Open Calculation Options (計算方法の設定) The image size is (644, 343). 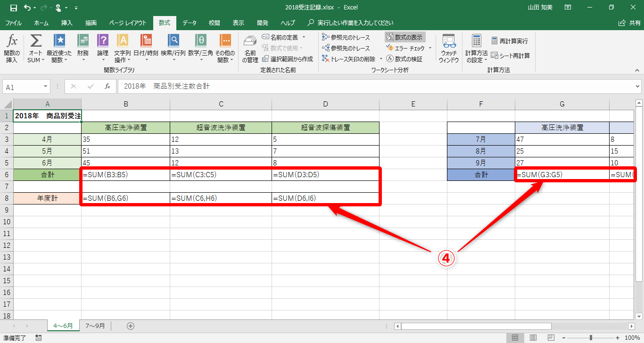point(477,49)
